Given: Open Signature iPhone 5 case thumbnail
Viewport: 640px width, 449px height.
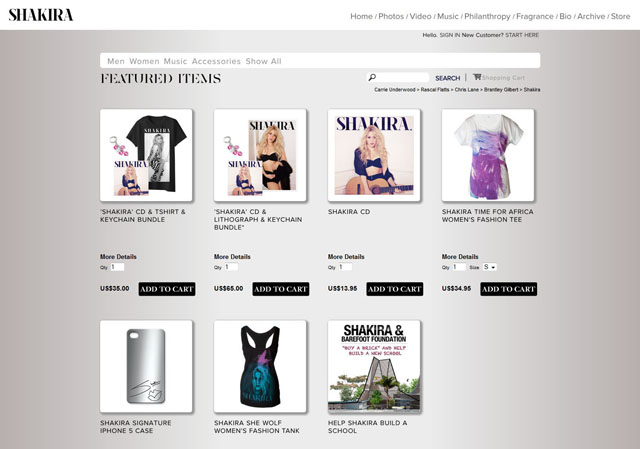Looking at the screenshot, I should 146,366.
